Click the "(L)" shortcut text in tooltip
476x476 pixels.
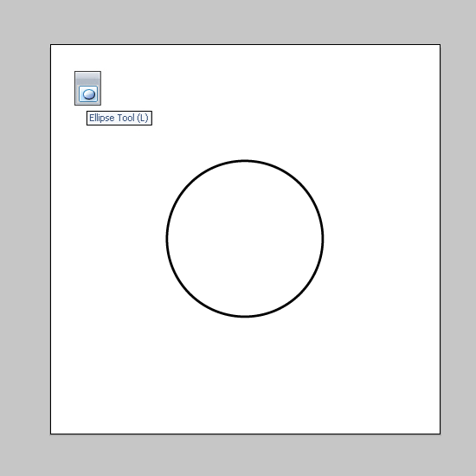143,118
